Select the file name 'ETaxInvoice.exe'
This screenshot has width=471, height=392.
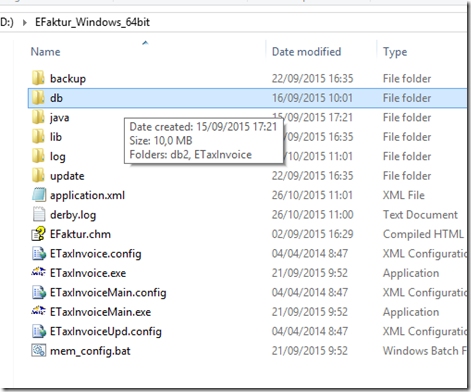tap(88, 273)
